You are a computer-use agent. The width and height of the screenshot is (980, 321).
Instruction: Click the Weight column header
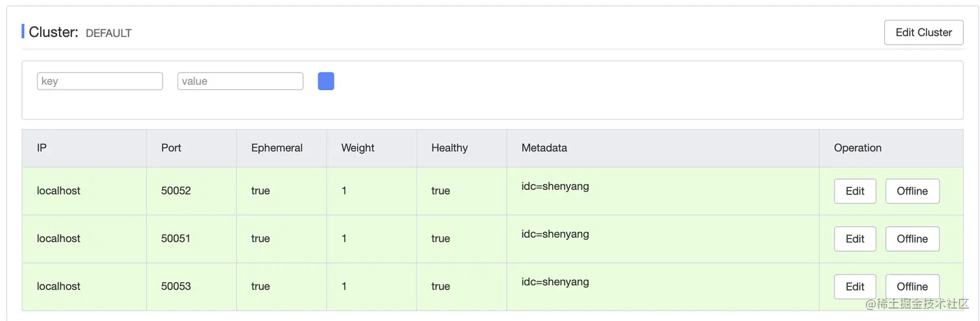coord(358,148)
